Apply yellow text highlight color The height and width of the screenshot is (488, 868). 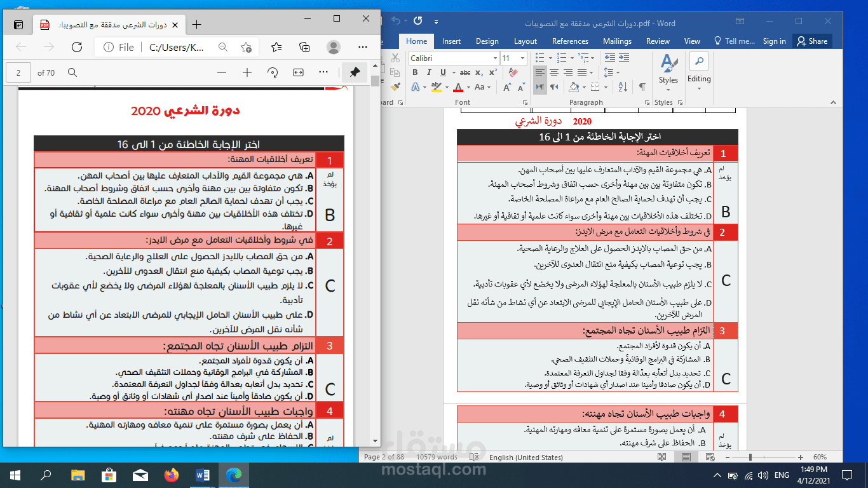click(437, 87)
